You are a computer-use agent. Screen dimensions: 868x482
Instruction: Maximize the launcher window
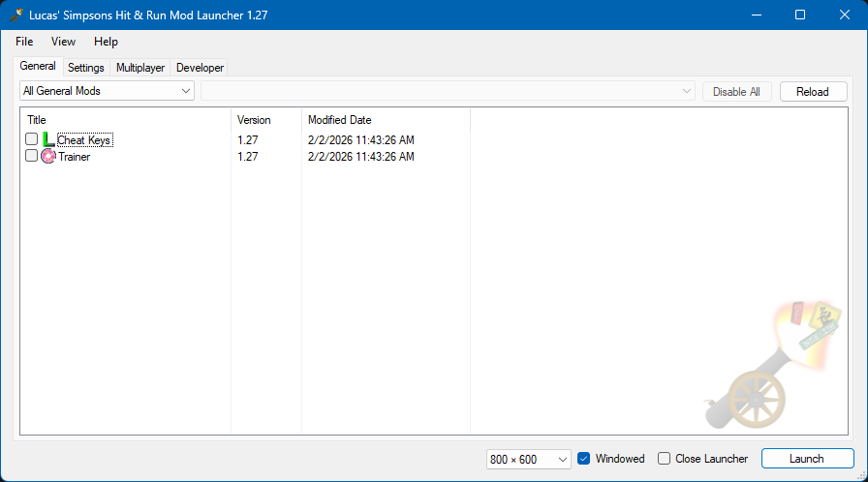point(800,15)
